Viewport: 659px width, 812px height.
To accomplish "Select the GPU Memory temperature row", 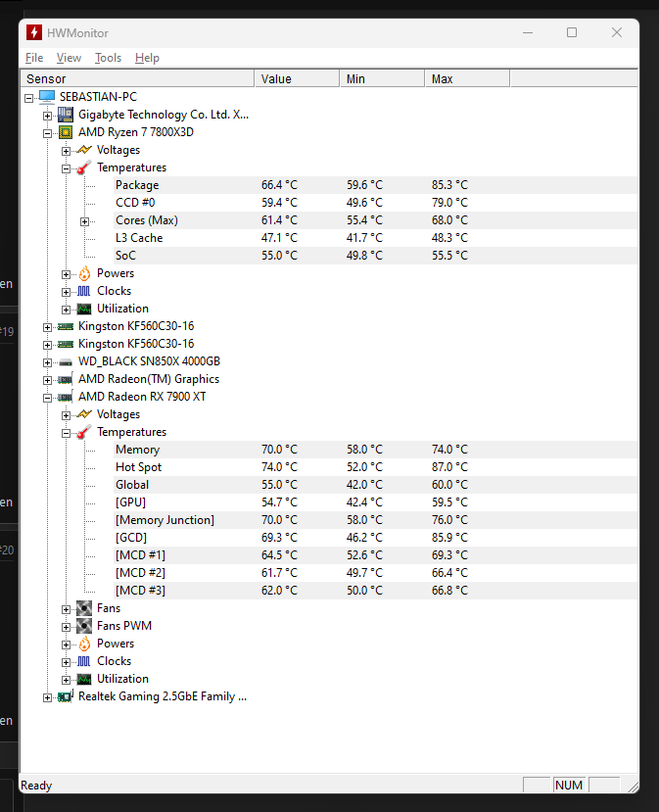I will point(376,450).
